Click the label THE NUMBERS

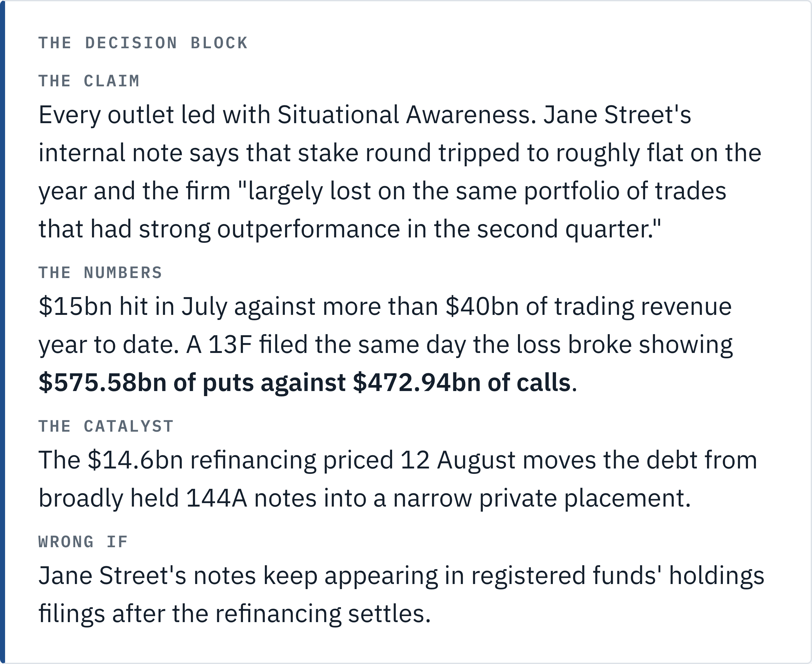[x=100, y=273]
